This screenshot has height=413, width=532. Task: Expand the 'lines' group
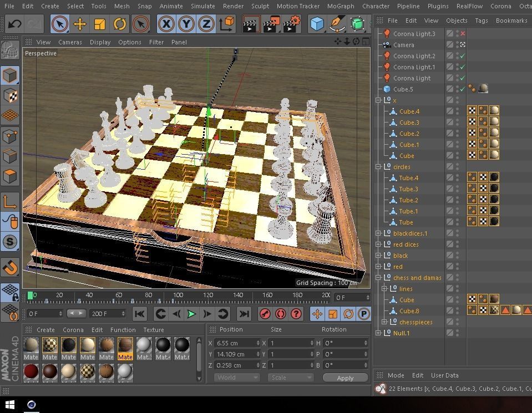[384, 289]
